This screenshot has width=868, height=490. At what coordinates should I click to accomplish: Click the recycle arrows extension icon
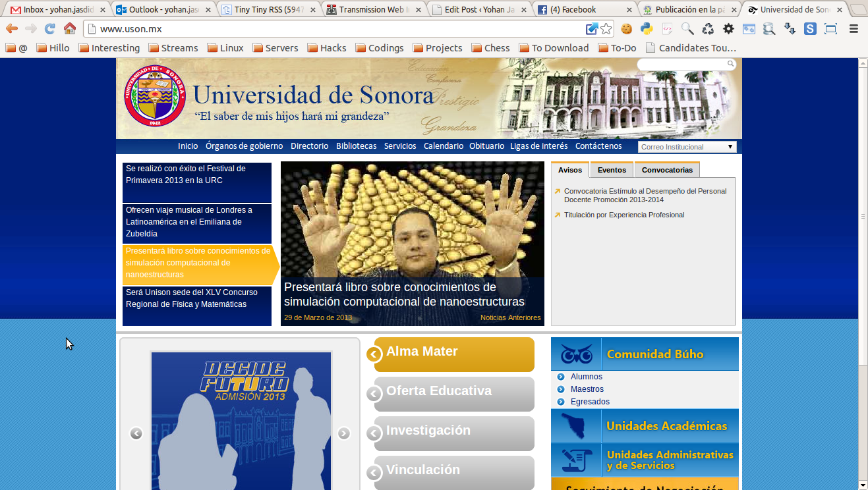(x=708, y=29)
